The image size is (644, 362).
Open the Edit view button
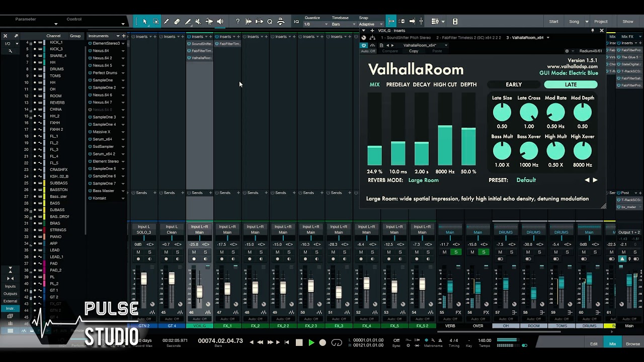click(x=594, y=344)
